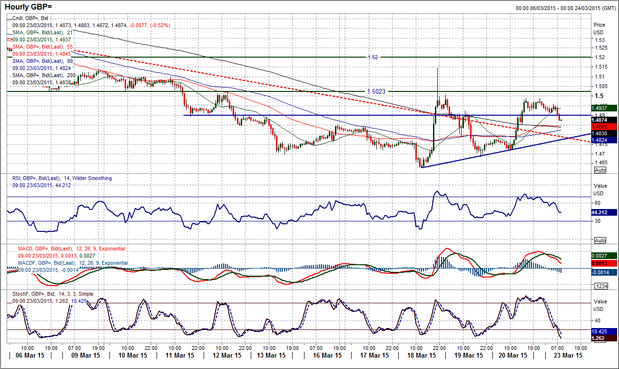Click the blue 44.212 RSI value tag
The width and height of the screenshot is (619, 369).
tap(604, 212)
